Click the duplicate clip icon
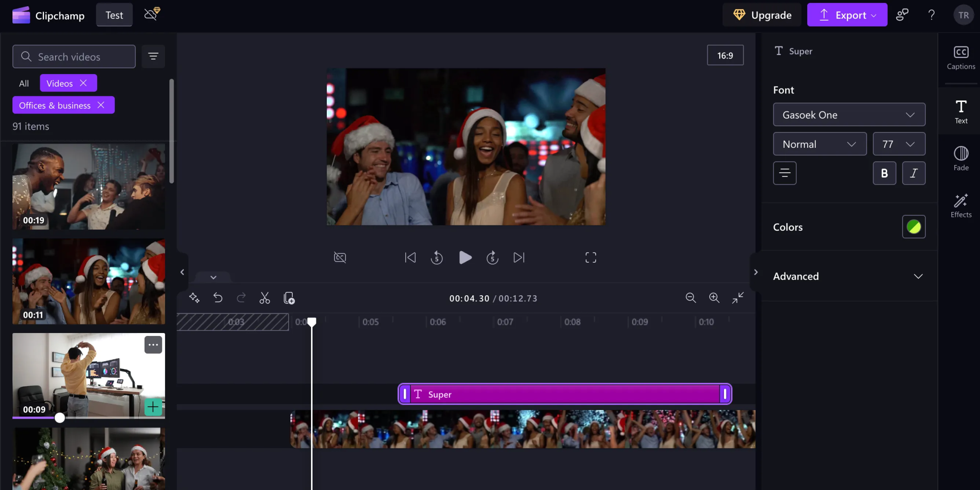The width and height of the screenshot is (980, 490). 289,298
